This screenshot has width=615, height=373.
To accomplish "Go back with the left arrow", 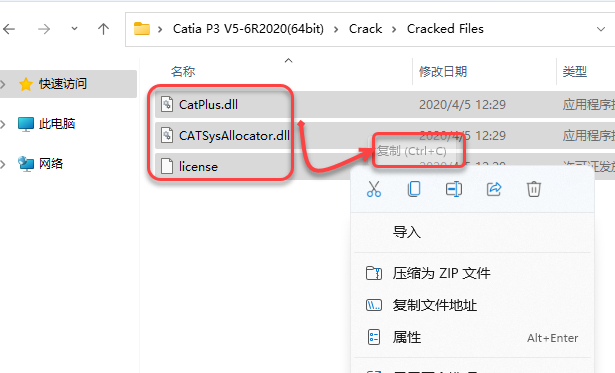I will 9,29.
